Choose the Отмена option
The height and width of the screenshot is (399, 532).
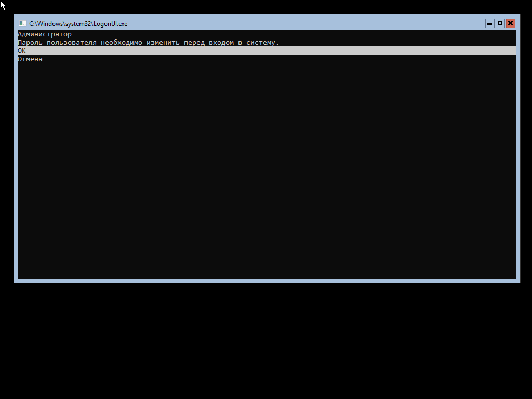pos(30,59)
